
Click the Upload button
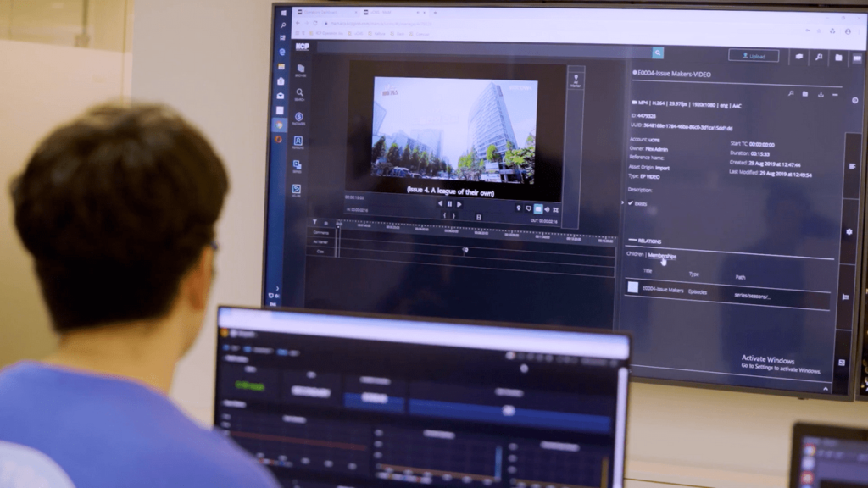tap(754, 56)
